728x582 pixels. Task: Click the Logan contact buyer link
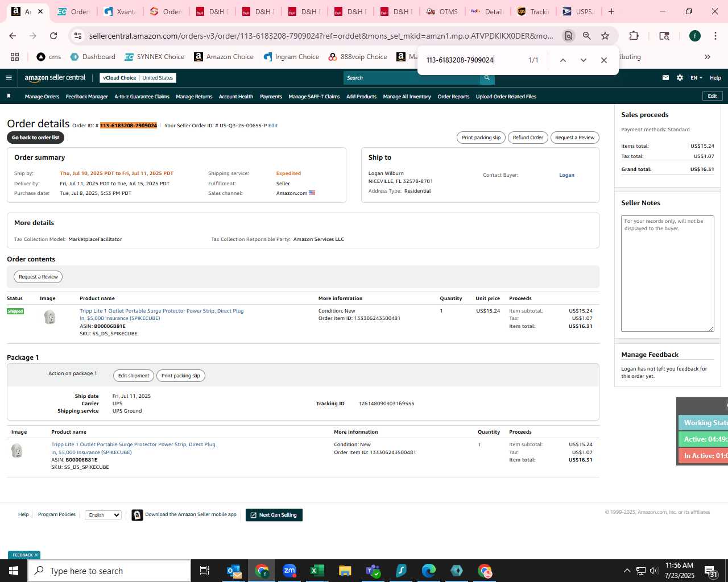pos(566,175)
